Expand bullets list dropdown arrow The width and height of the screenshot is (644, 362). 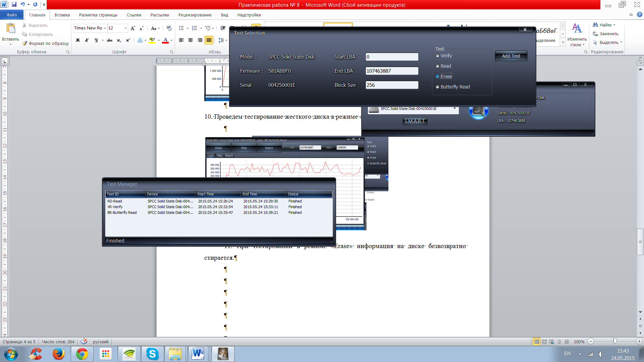point(187,28)
